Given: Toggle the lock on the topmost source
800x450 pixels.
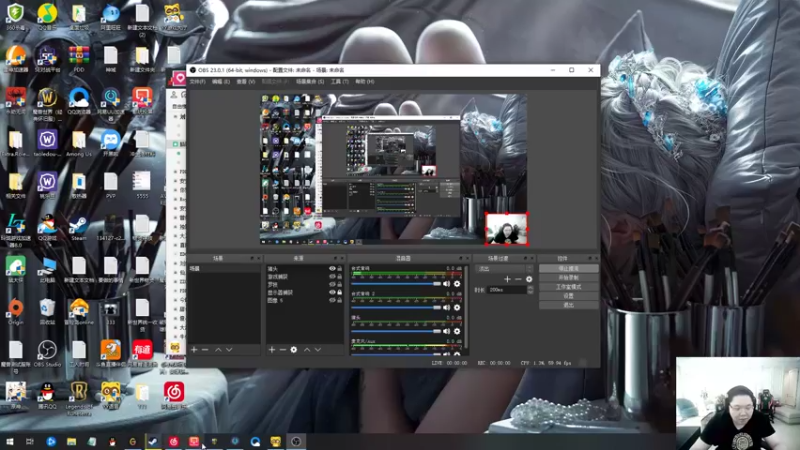Looking at the screenshot, I should [x=340, y=268].
